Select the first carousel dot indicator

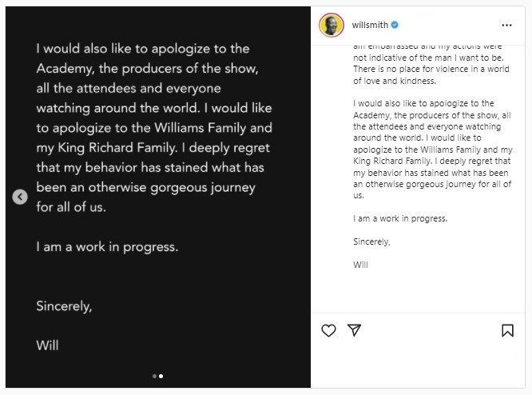click(x=154, y=376)
